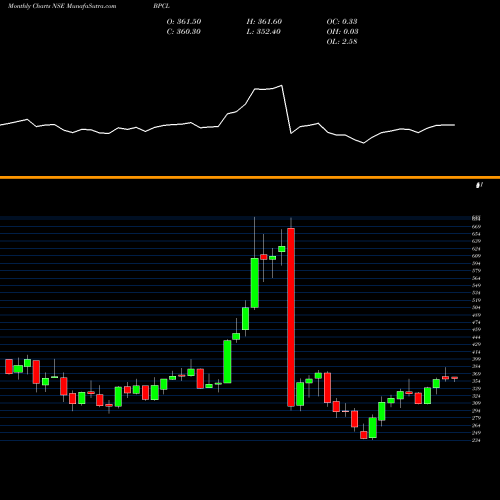Viewport: 500px width, 500px height.
Task: Click the very tall red crash candlestick
Action: coord(291,317)
